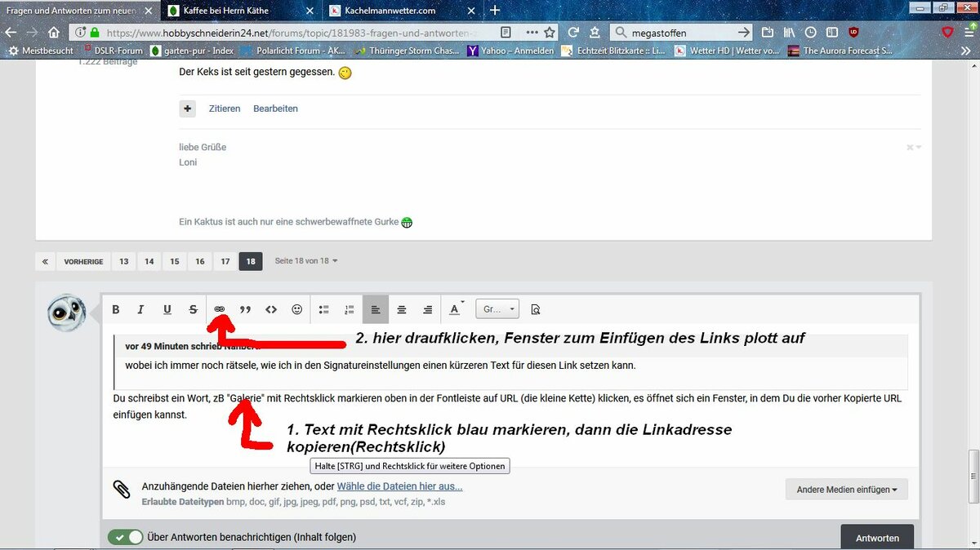Viewport: 980px width, 550px height.
Task: Go to page 14
Action: click(x=149, y=261)
